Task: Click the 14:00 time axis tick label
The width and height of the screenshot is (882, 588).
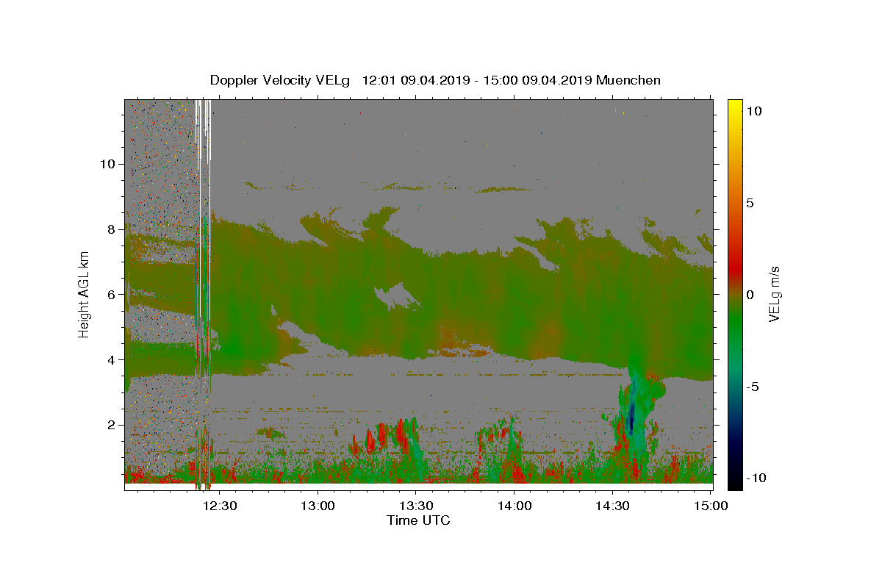Action: [x=514, y=506]
